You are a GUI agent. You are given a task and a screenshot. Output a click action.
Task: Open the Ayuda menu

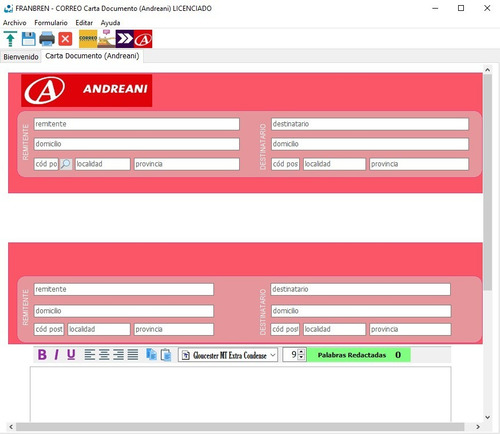click(x=110, y=23)
